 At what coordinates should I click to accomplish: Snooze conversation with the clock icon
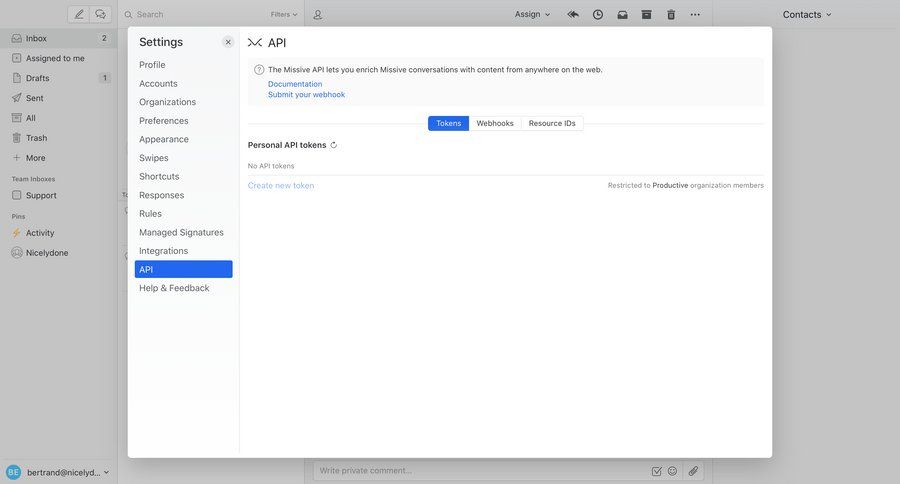coord(598,14)
